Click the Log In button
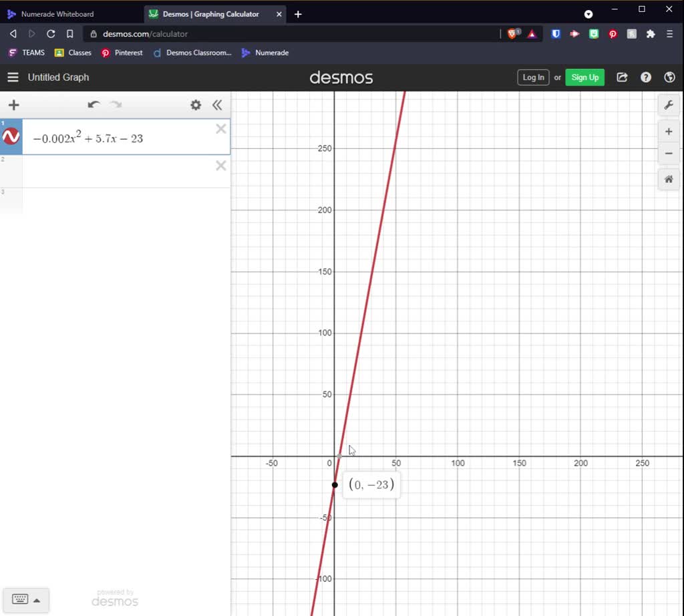The width and height of the screenshot is (684, 616). [x=532, y=77]
